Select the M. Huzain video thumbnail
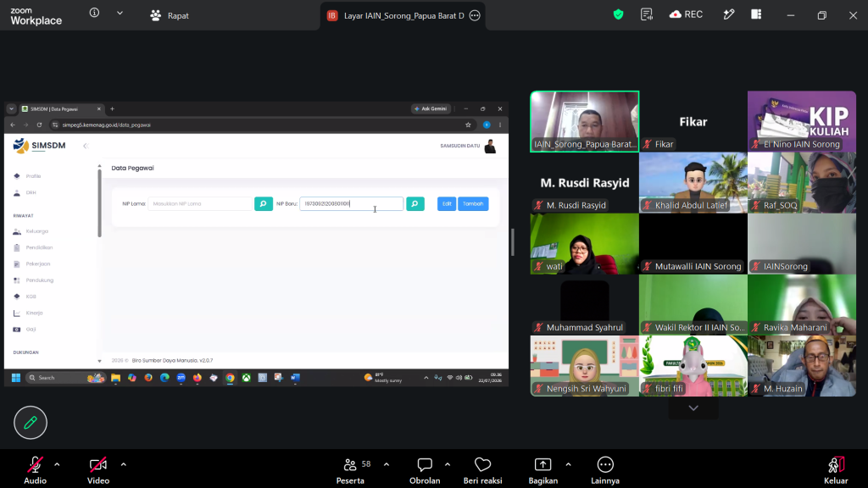Viewport: 868px width, 488px height. pos(802,366)
